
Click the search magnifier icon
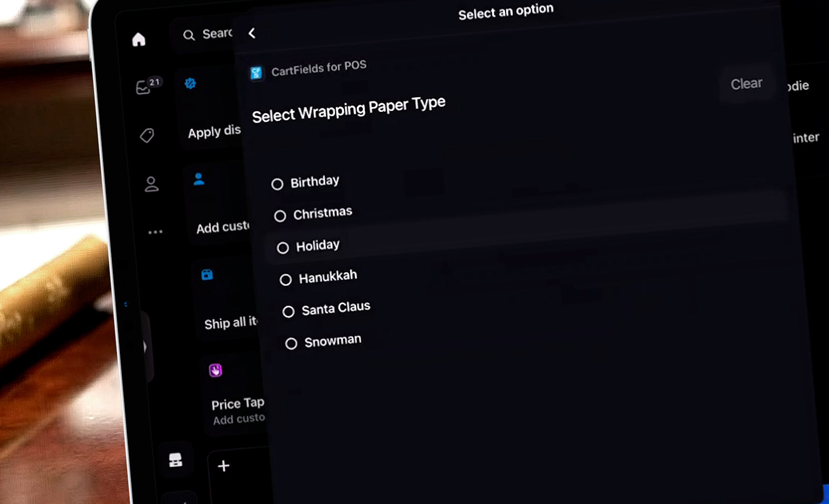pyautogui.click(x=189, y=35)
